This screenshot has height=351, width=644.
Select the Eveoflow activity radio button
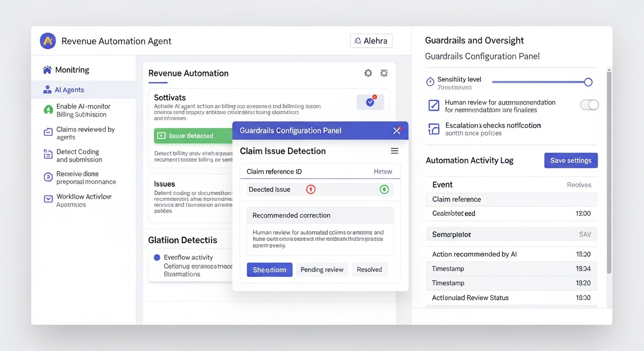(x=157, y=257)
